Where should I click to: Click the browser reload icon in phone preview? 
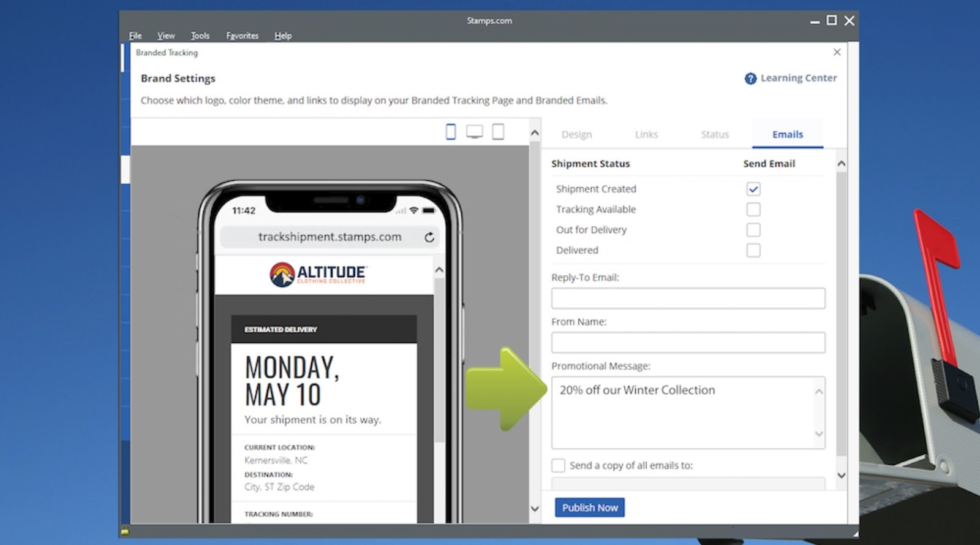429,237
